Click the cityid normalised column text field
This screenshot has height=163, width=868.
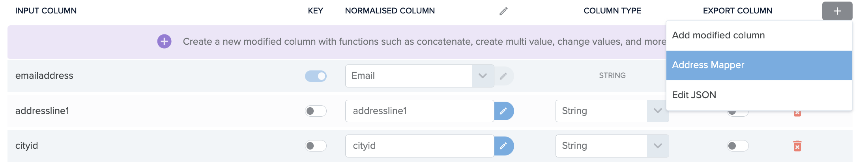pos(420,146)
